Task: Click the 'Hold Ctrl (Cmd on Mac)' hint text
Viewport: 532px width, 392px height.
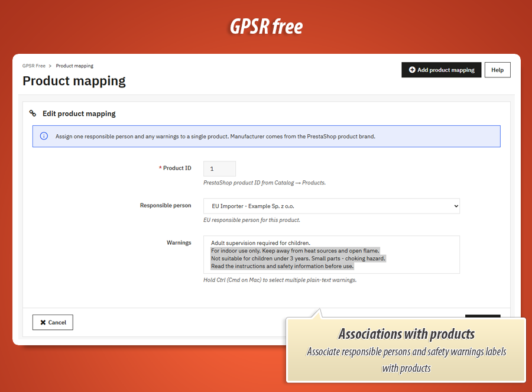Action: coord(280,280)
